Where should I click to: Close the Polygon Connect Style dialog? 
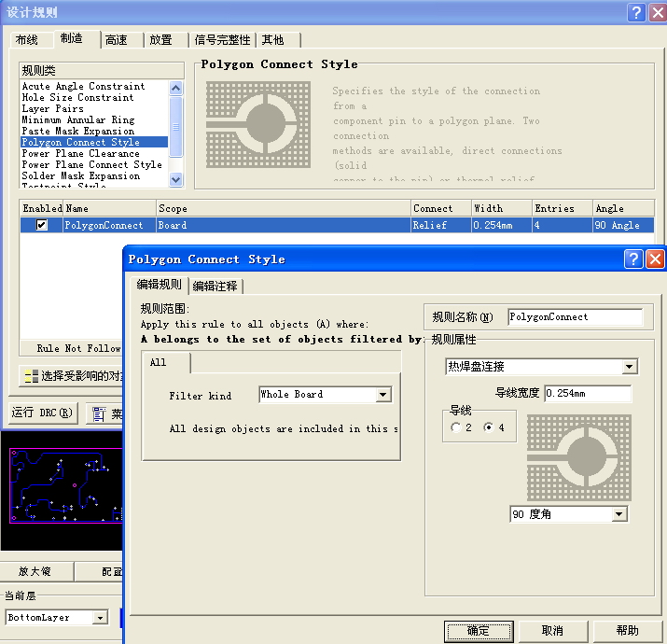click(656, 259)
